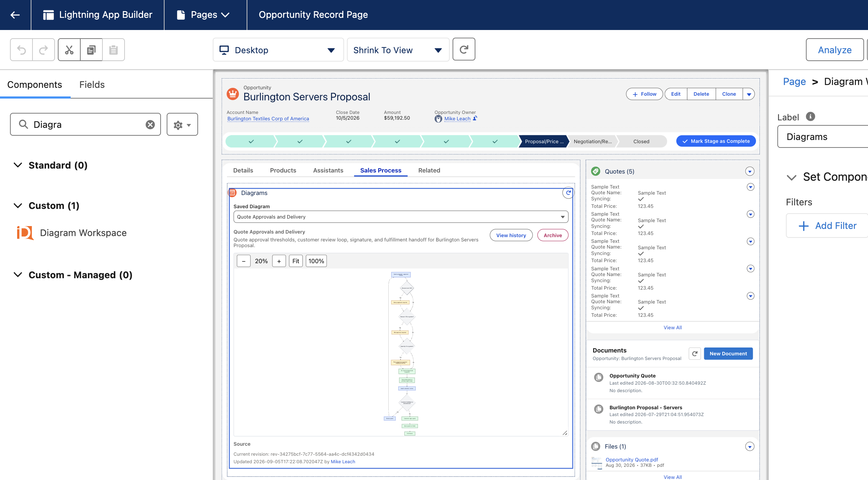
Task: Zoom in the diagram with plus button
Action: pos(279,261)
